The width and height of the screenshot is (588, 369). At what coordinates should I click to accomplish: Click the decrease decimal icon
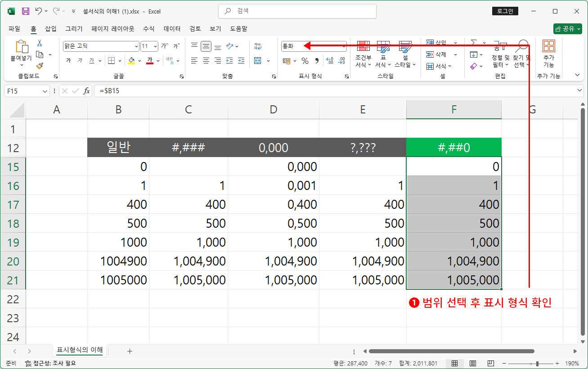[x=341, y=60]
